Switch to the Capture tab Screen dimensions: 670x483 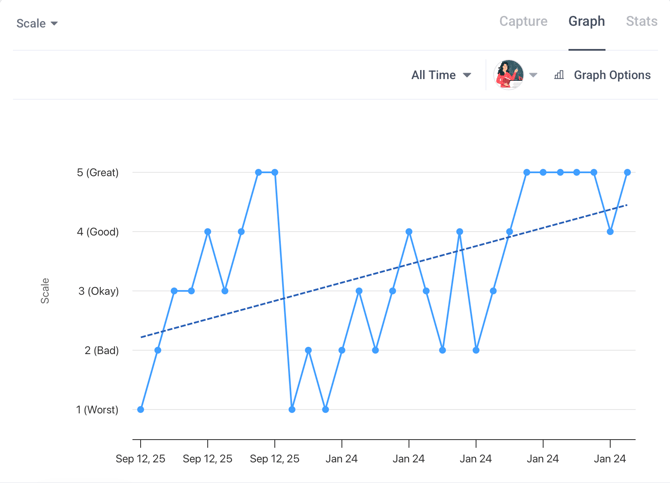tap(523, 21)
